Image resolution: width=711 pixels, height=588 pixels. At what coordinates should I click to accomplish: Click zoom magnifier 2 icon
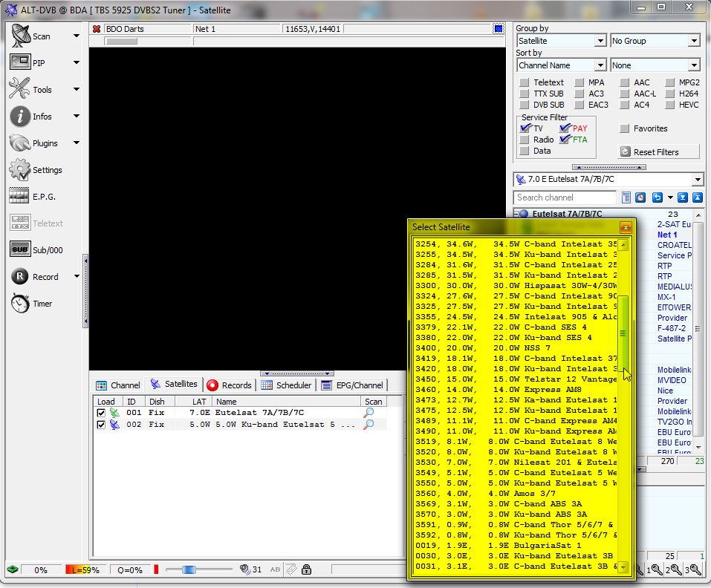(x=673, y=570)
